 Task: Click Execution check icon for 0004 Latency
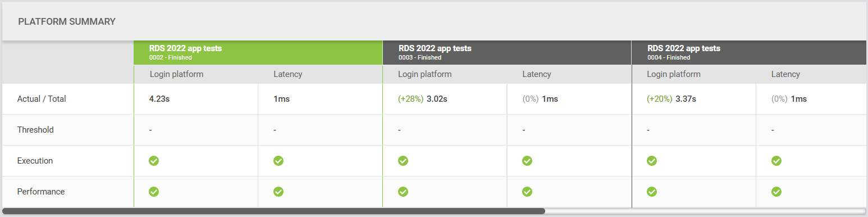click(776, 161)
